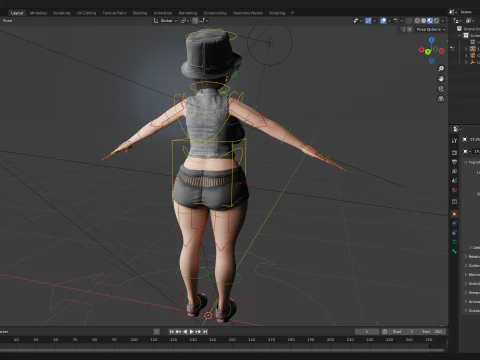Screen dimensions: 480x360
Task: Open the Tool properties tab
Action: [x=454, y=141]
